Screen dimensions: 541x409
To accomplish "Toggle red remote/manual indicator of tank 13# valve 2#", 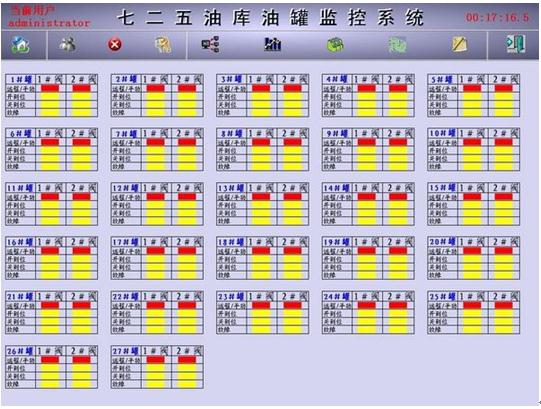I will tap(293, 197).
